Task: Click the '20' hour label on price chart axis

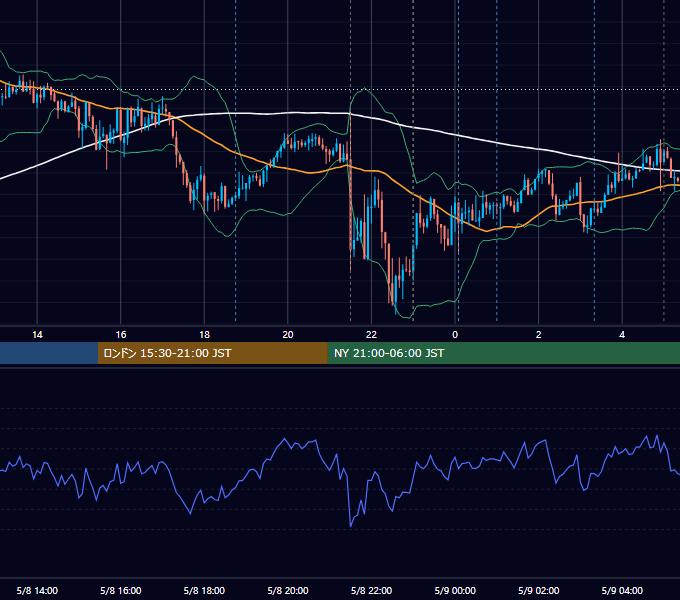Action: tap(288, 335)
